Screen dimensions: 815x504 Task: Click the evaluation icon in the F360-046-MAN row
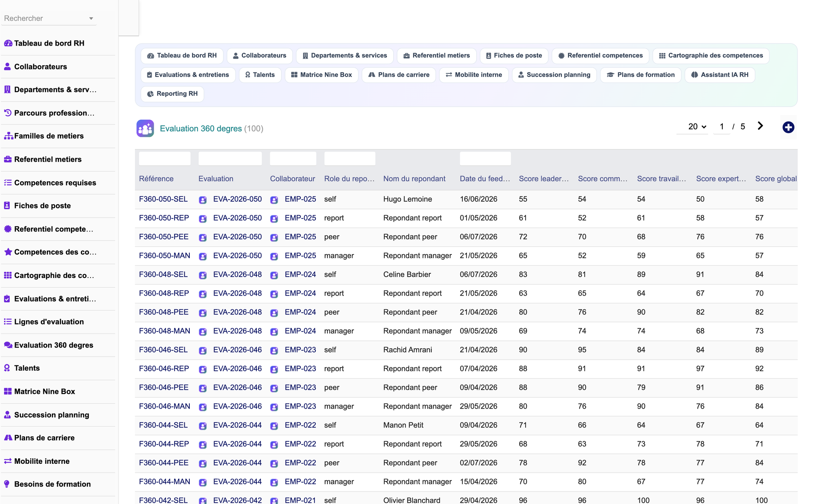(203, 407)
